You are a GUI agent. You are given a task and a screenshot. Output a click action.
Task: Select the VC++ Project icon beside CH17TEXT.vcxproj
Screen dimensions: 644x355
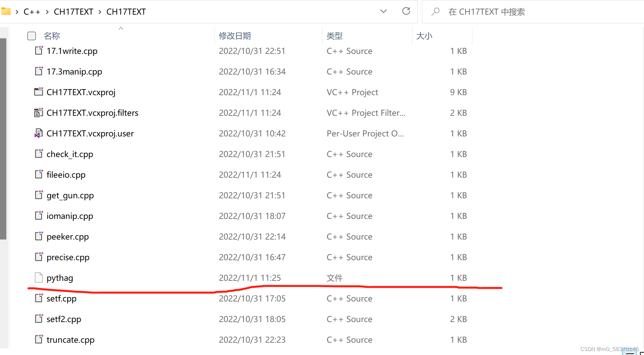click(x=39, y=92)
